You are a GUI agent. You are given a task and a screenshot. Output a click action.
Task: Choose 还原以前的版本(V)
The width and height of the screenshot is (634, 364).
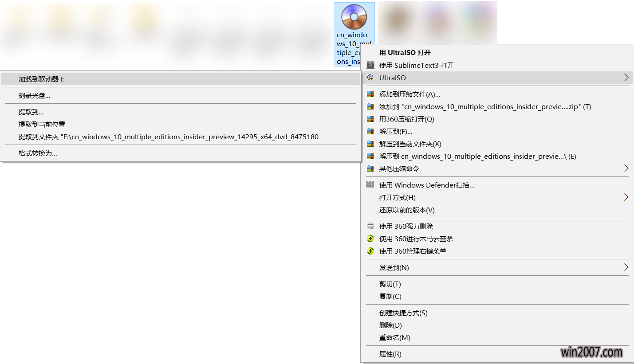pyautogui.click(x=497, y=210)
